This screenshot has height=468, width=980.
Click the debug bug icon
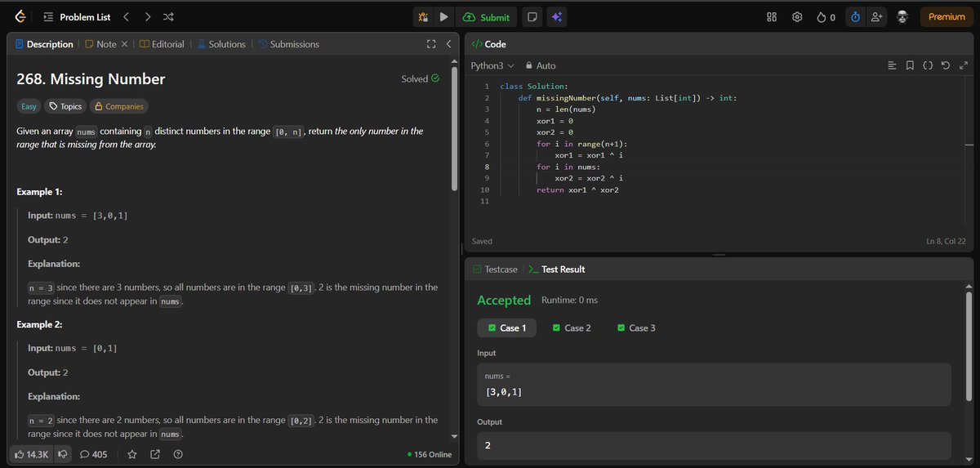423,17
